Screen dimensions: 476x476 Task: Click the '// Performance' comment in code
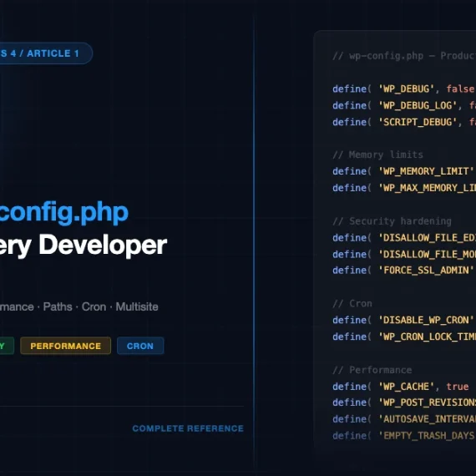pos(372,370)
